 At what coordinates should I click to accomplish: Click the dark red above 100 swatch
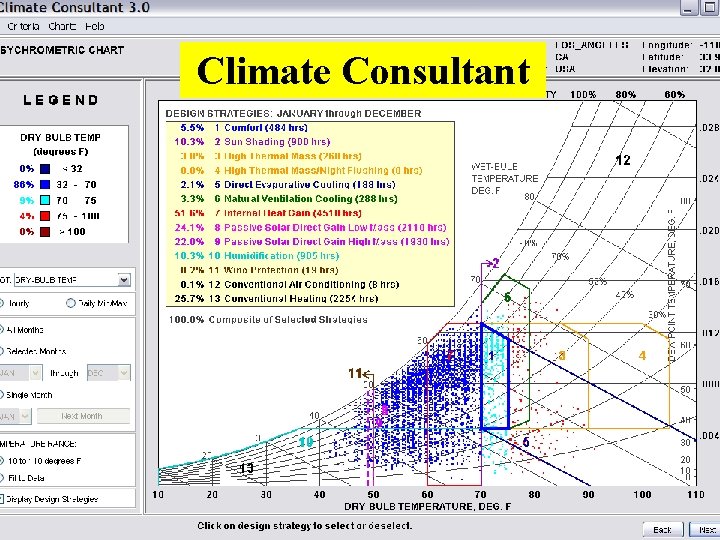(45, 231)
